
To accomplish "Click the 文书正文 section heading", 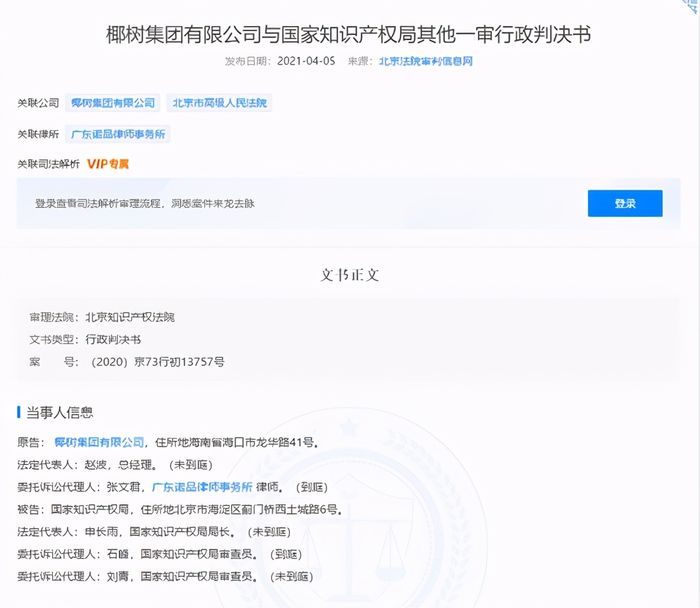I will coord(349,275).
